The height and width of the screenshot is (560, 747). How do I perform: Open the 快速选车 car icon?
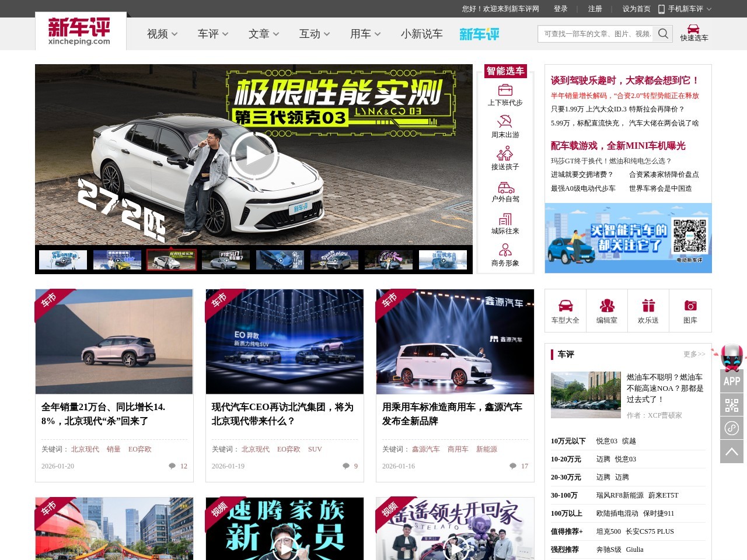pyautogui.click(x=693, y=29)
